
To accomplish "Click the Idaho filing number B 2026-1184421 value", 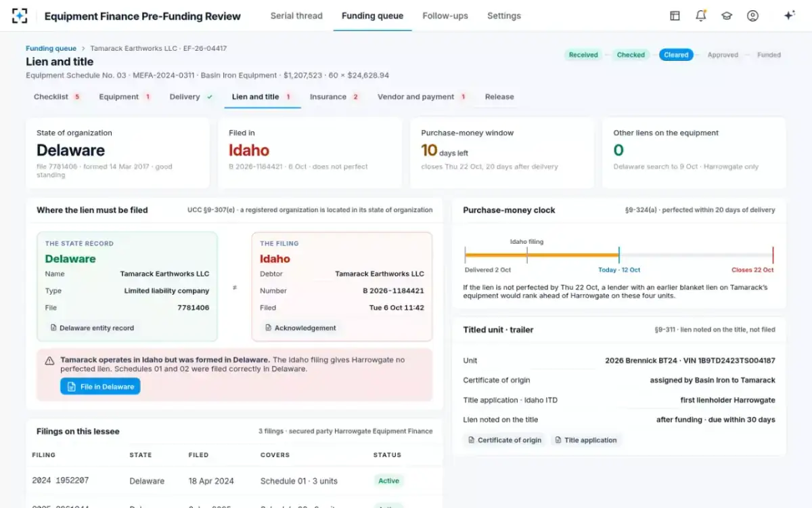I will pyautogui.click(x=394, y=291).
